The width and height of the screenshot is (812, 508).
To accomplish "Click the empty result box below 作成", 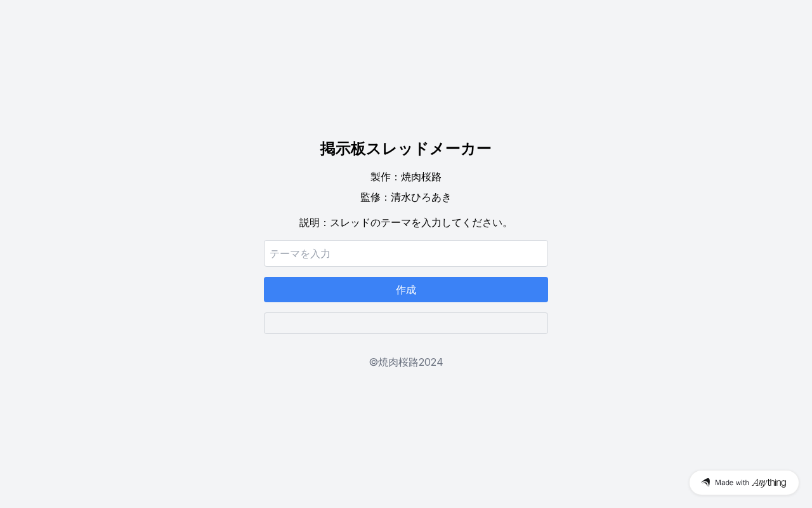I will (406, 323).
